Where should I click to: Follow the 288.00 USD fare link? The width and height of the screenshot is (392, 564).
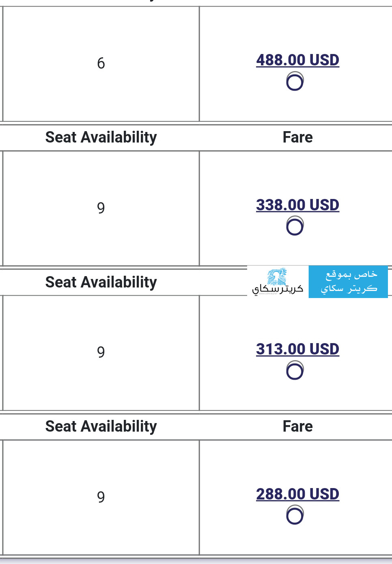[297, 494]
